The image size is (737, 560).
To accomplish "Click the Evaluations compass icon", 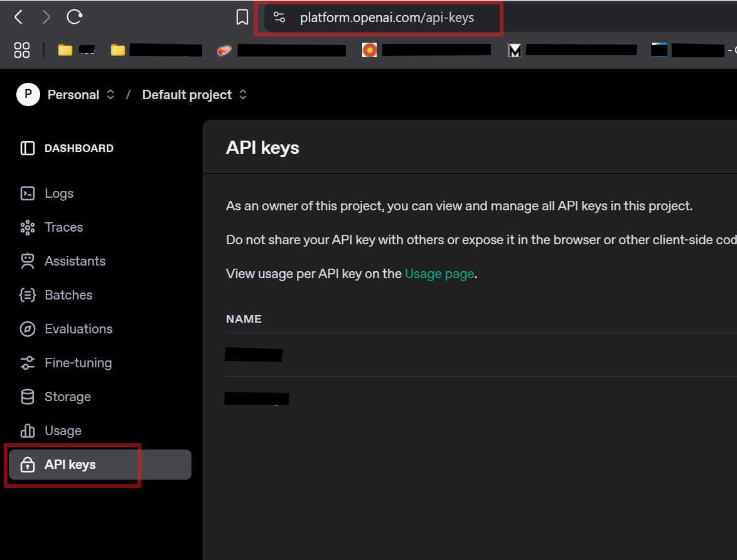I will tap(27, 329).
